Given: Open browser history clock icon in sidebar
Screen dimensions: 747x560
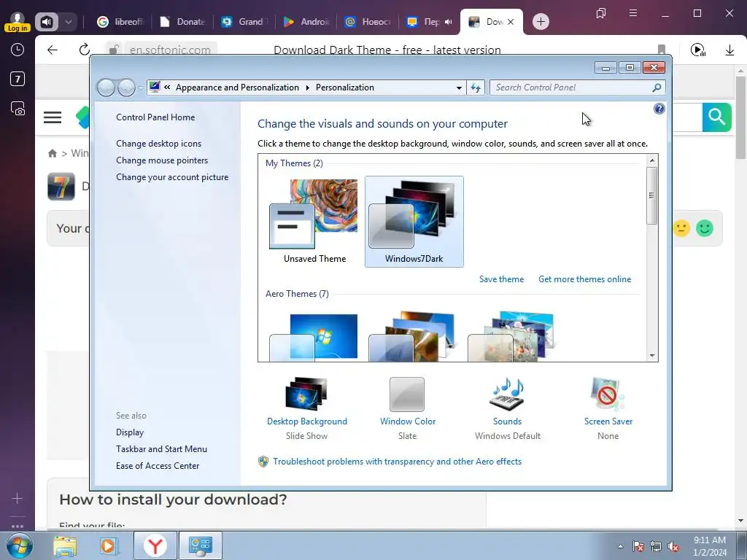Looking at the screenshot, I should 18,50.
